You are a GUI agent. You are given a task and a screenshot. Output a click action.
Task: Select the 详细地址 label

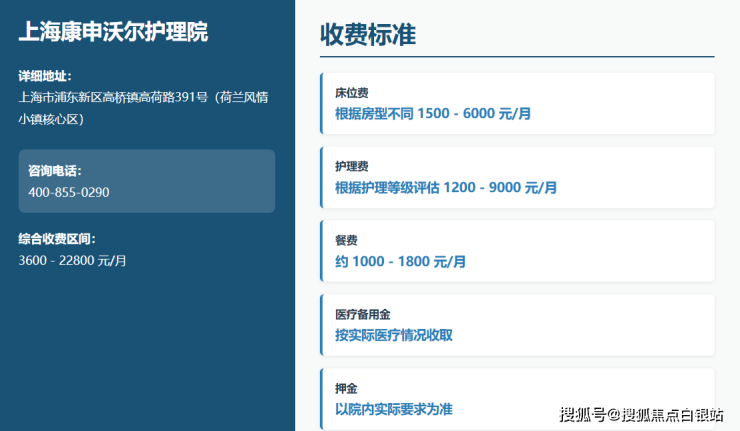[45, 76]
